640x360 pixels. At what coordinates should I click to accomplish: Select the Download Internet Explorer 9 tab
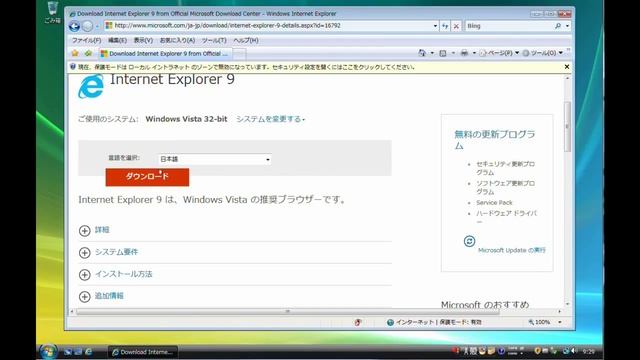coord(166,53)
